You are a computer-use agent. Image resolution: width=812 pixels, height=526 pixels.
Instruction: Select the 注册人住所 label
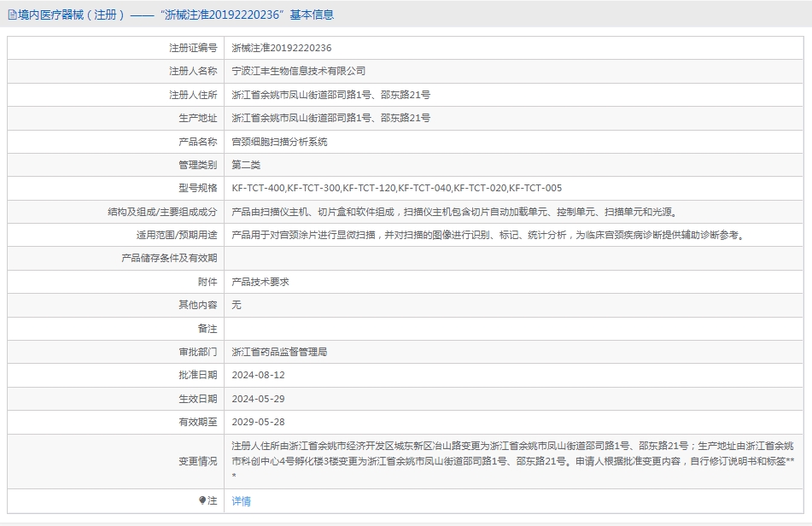(193, 95)
